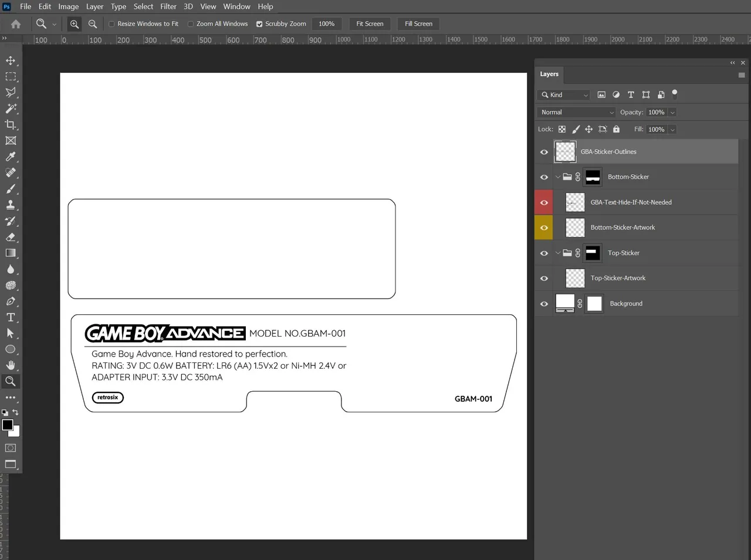
Task: Enable Zoom All Windows checkbox
Action: point(191,24)
